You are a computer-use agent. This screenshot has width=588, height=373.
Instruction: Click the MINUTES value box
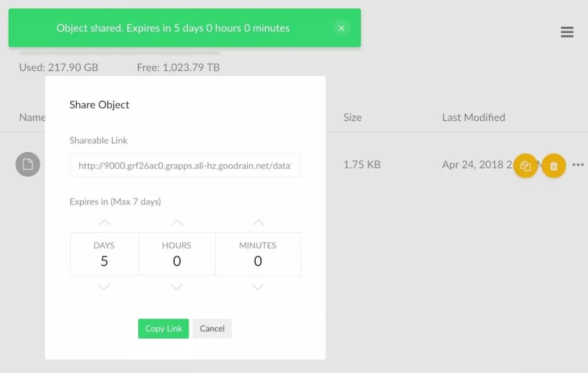258,254
